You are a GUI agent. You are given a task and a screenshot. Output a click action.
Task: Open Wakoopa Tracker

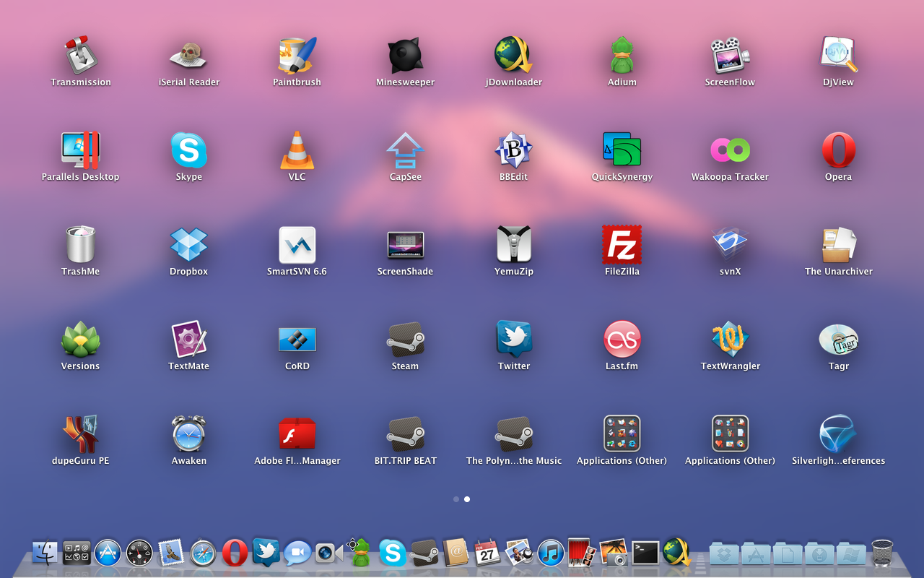731,150
